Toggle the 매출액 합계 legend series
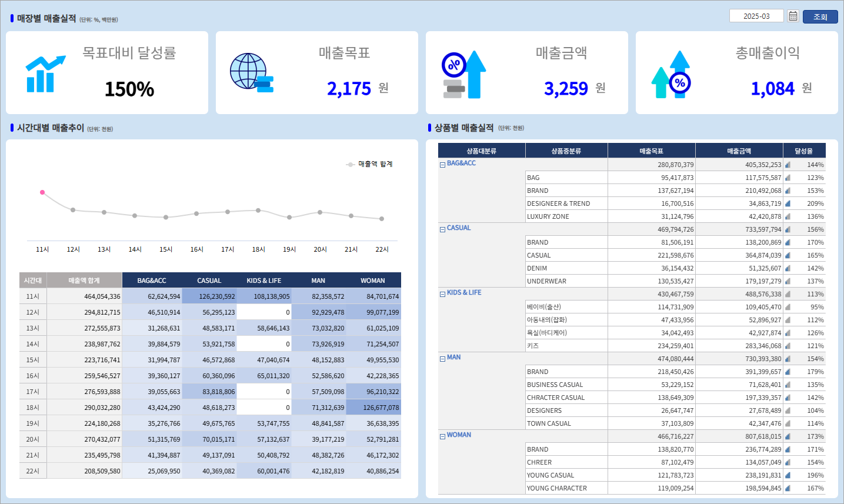844x504 pixels. tap(369, 164)
